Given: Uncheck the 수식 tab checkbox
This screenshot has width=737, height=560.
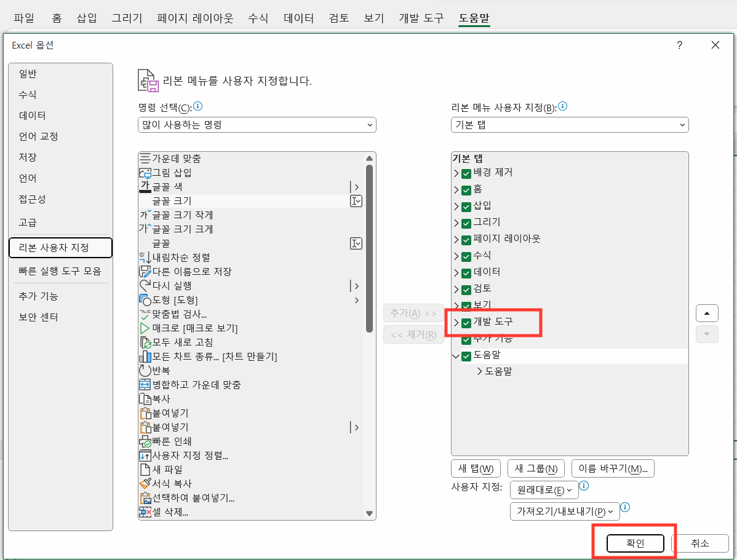Looking at the screenshot, I should click(466, 256).
